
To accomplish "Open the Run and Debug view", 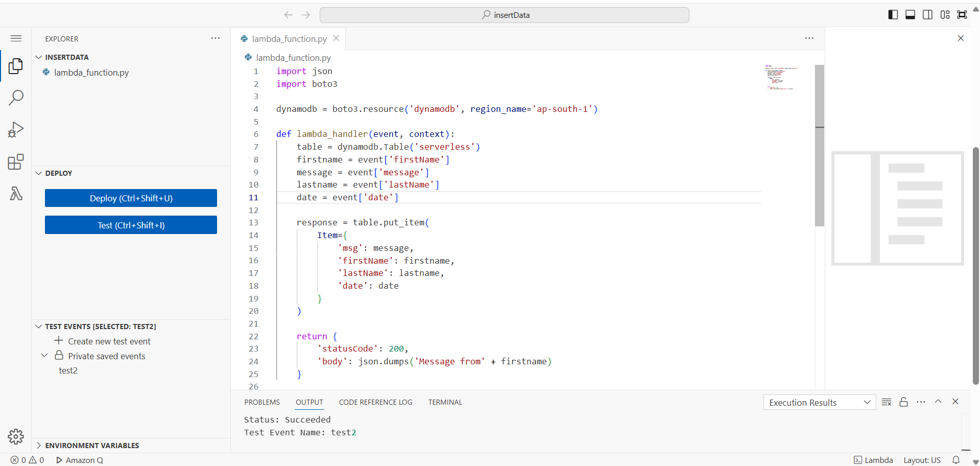I will (16, 130).
